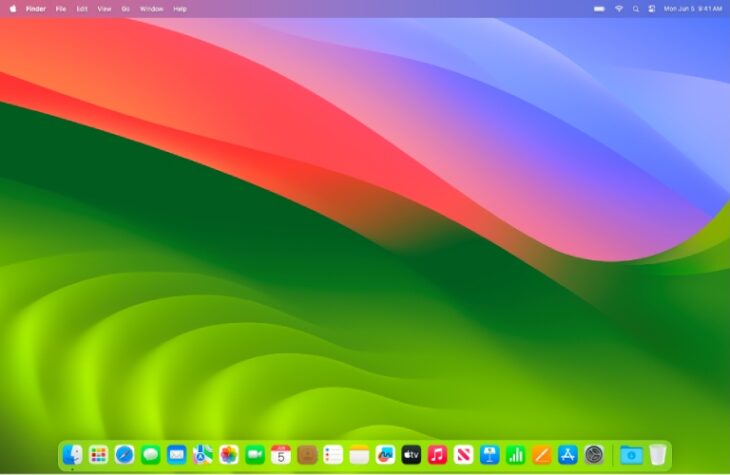The height and width of the screenshot is (475, 730).
Task: Click the date and time clock
Action: pyautogui.click(x=692, y=8)
